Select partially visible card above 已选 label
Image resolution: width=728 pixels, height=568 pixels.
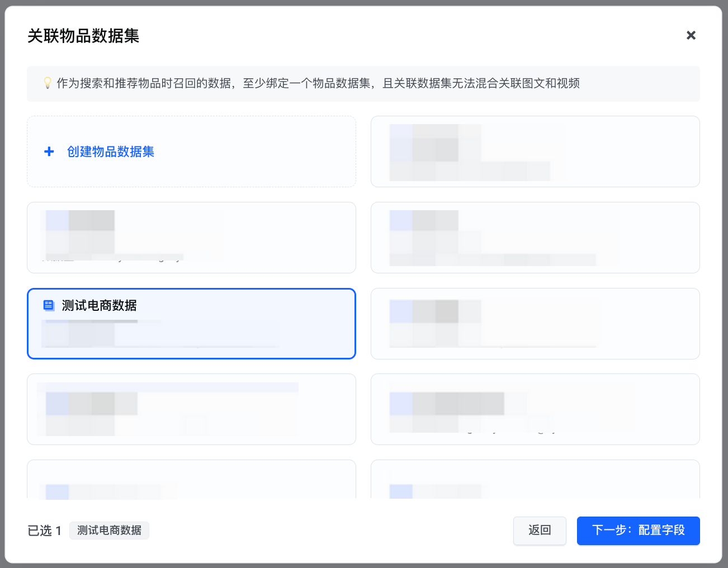pos(191,480)
